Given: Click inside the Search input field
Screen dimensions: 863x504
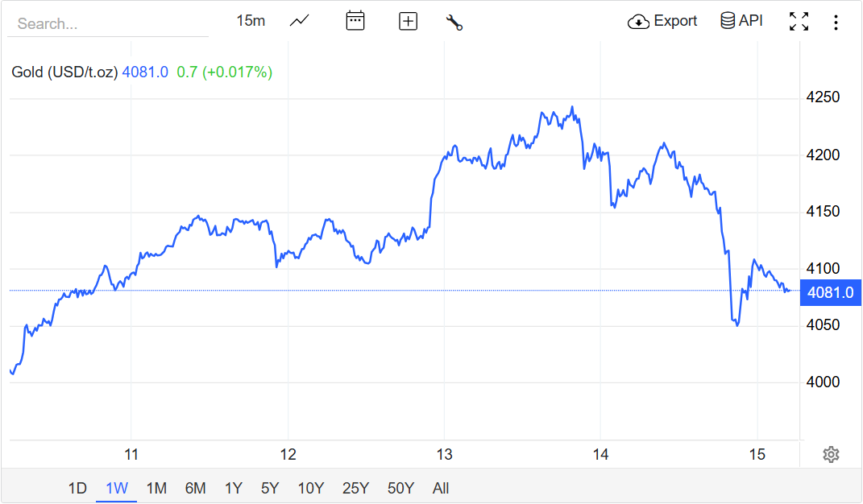Looking at the screenshot, I should [108, 23].
